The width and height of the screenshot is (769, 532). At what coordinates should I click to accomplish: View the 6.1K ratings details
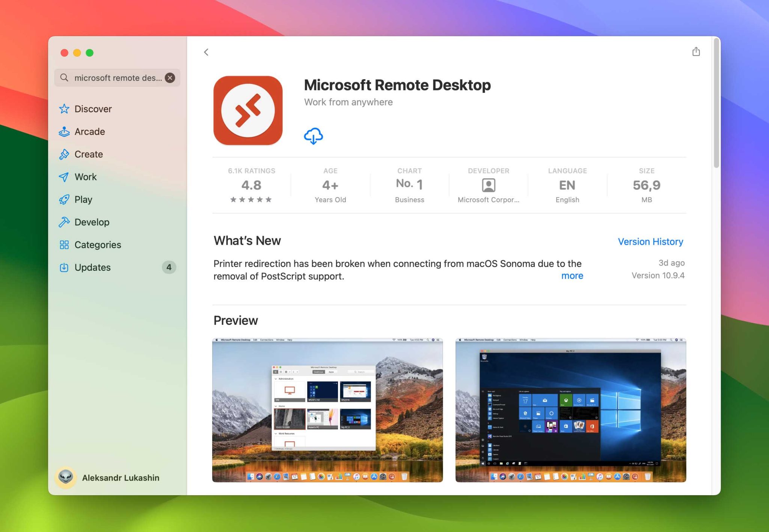tap(251, 185)
